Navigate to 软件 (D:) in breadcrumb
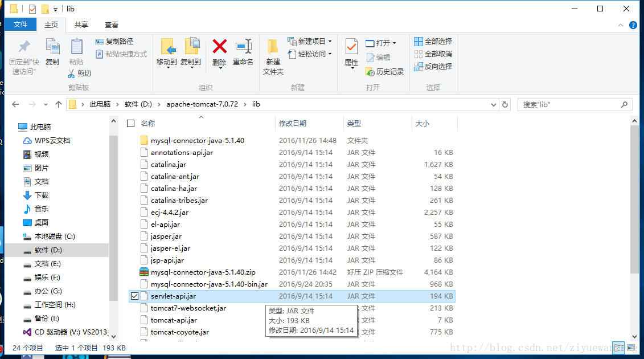This screenshot has width=644, height=359. (x=138, y=104)
